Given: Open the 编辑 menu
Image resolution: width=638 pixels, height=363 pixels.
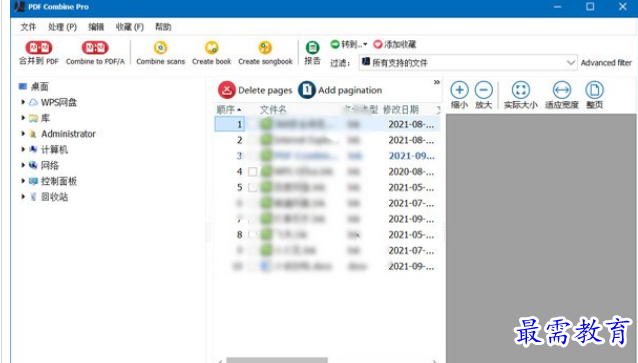Looking at the screenshot, I should [x=96, y=27].
